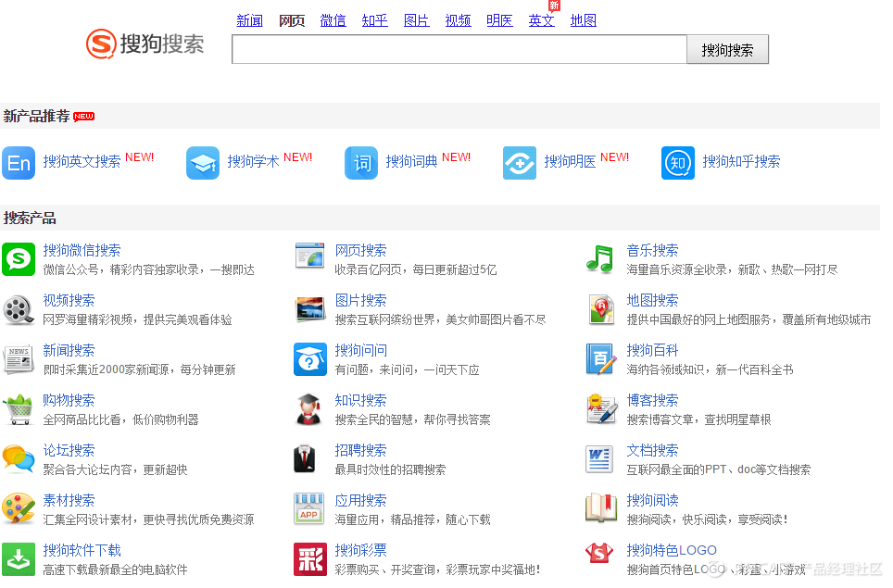893x588 pixels.
Task: Click the image search photo icon
Action: 310,309
